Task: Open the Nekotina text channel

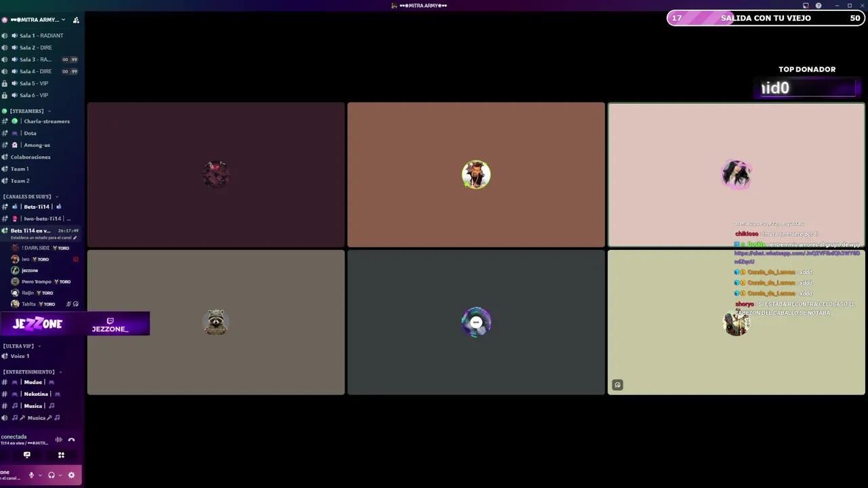Action: pos(41,394)
